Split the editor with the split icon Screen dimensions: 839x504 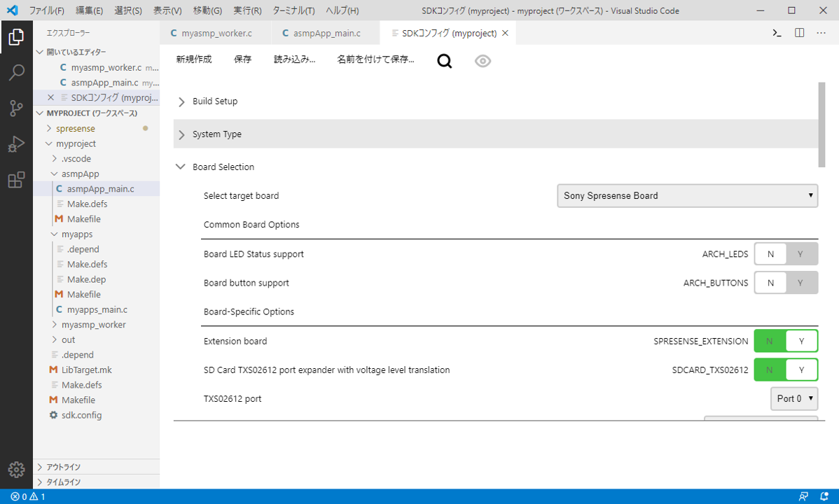click(x=799, y=33)
